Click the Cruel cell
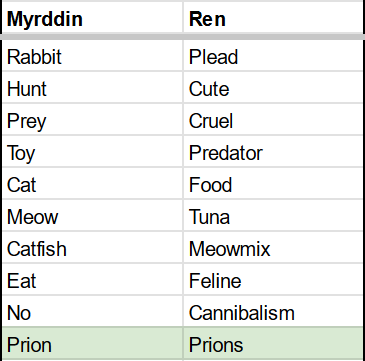365x361 pixels. point(273,120)
